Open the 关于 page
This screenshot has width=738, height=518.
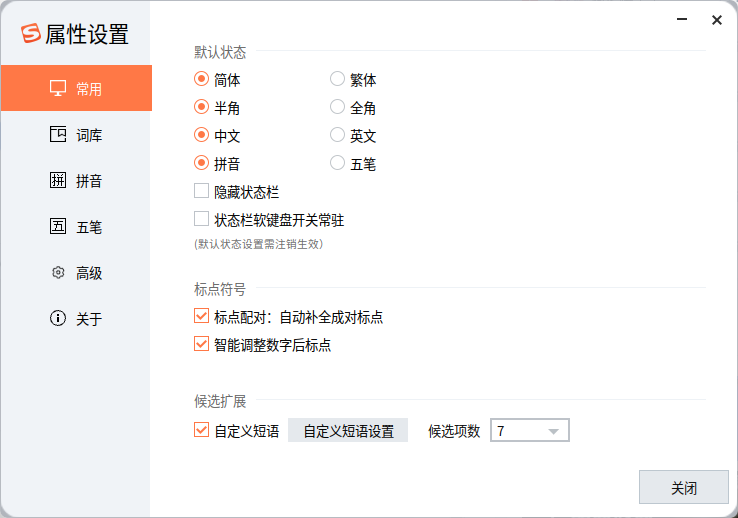(76, 319)
